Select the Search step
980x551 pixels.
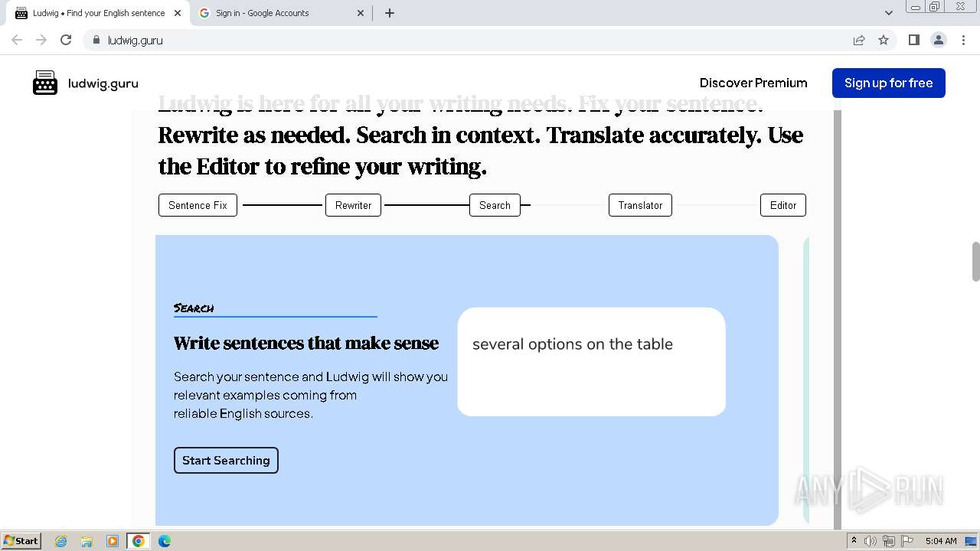[x=495, y=205]
